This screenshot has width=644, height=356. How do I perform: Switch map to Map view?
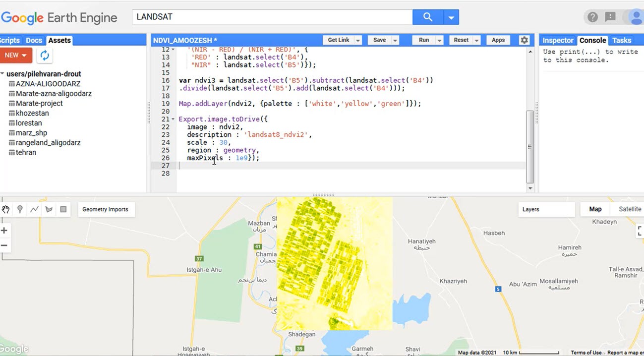coord(595,209)
